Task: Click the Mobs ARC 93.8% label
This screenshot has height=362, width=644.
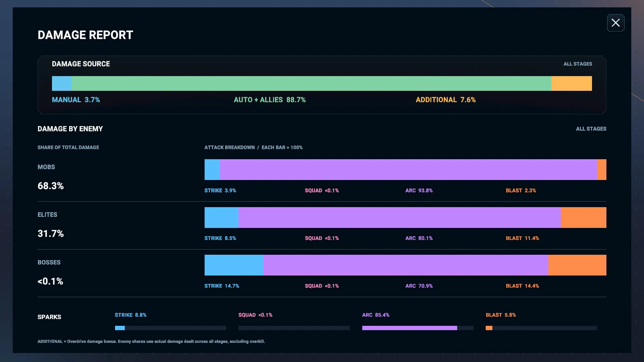Action: pos(419,191)
